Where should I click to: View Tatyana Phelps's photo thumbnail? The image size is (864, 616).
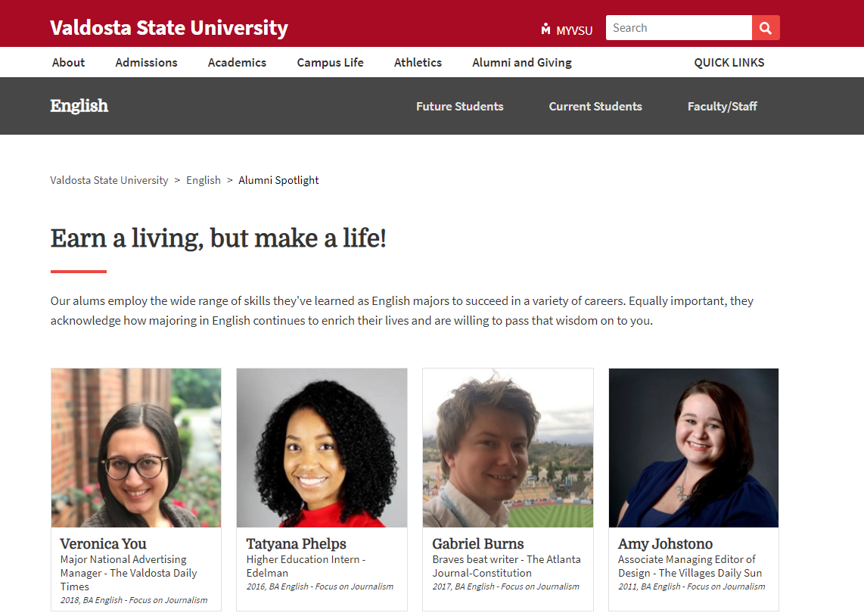click(322, 447)
